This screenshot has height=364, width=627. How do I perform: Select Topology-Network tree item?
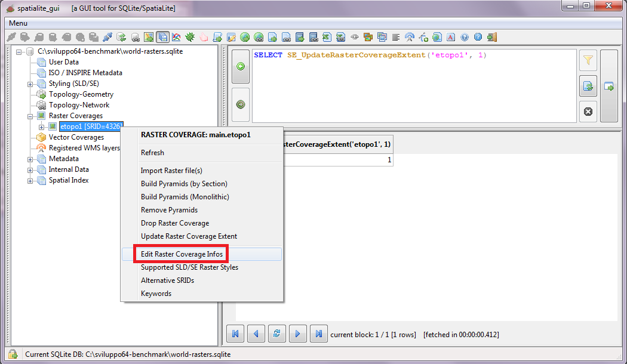(x=79, y=105)
